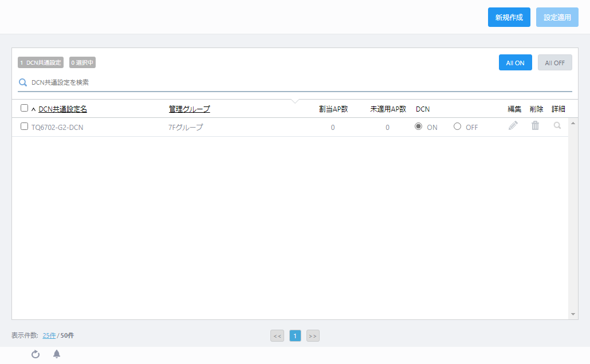Change display count via the 25件 link
This screenshot has width=590, height=364.
tap(49, 335)
